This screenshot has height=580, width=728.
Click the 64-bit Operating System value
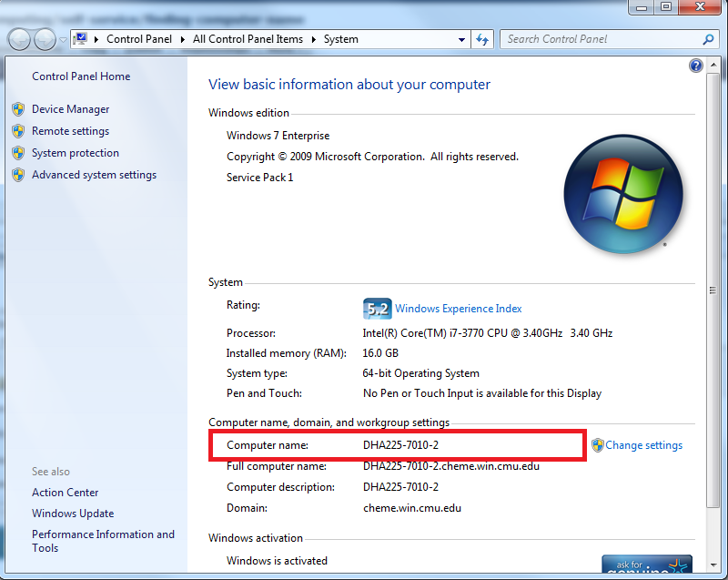click(x=420, y=373)
